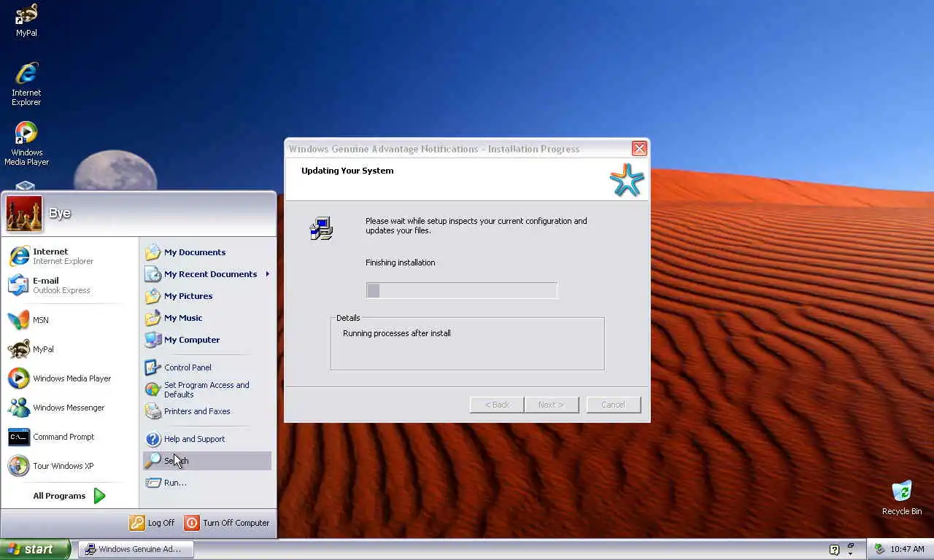Open Control Panel
This screenshot has height=560, width=934.
point(207,367)
